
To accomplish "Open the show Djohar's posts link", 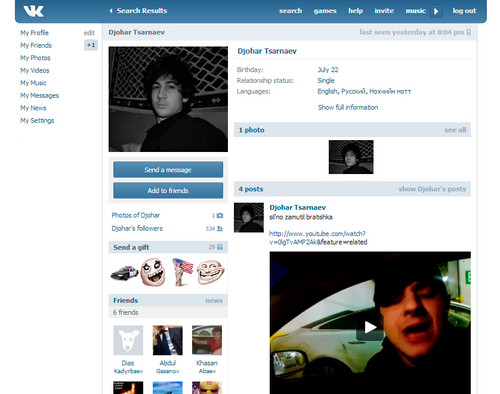I will coord(432,189).
